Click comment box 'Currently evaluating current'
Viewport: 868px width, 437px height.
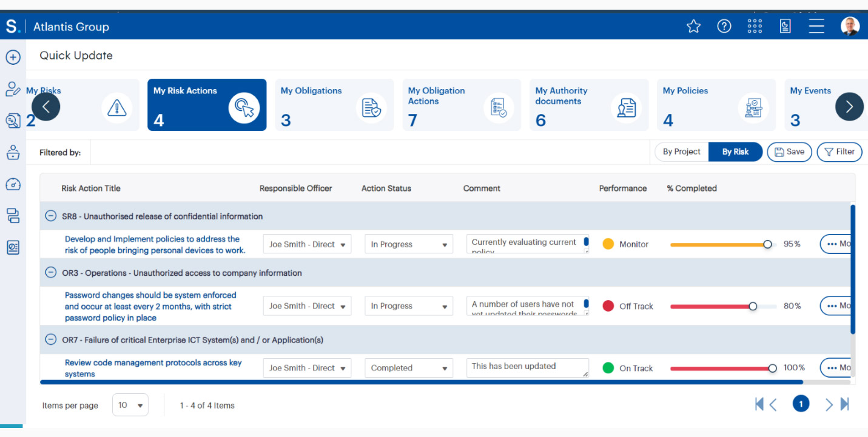(x=527, y=244)
